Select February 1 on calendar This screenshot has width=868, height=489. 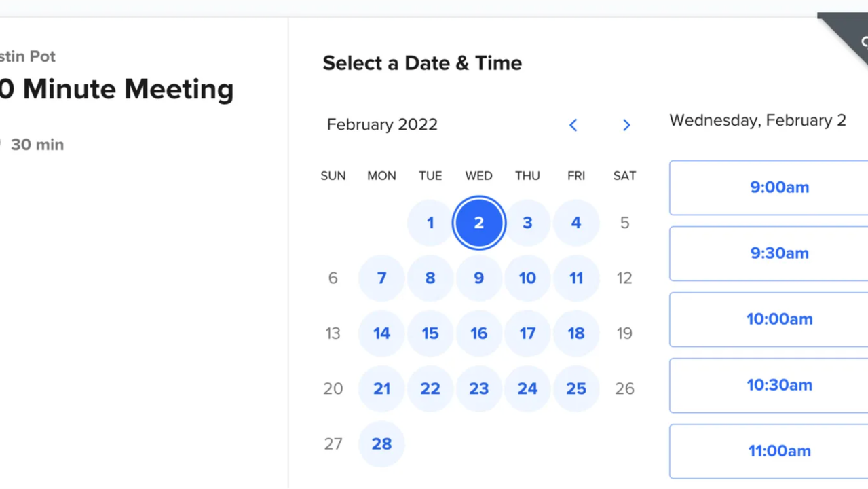point(430,223)
